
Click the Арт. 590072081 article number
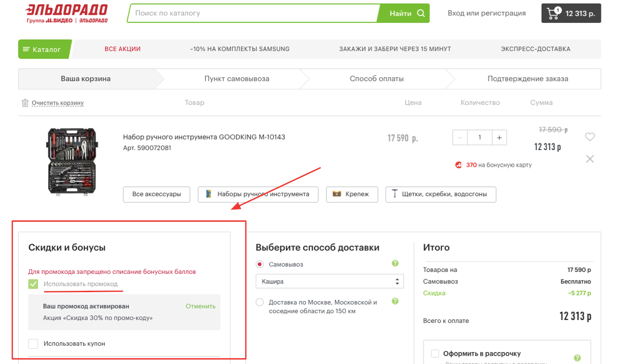(147, 148)
